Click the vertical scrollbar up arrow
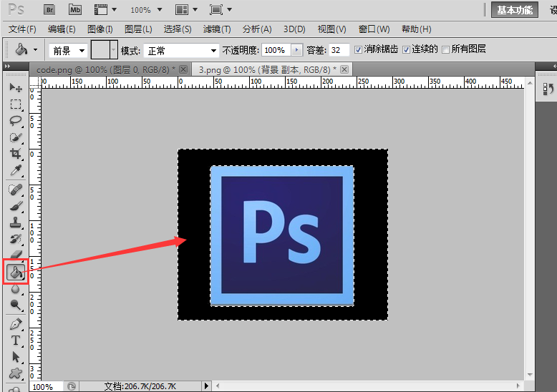 tap(530, 84)
